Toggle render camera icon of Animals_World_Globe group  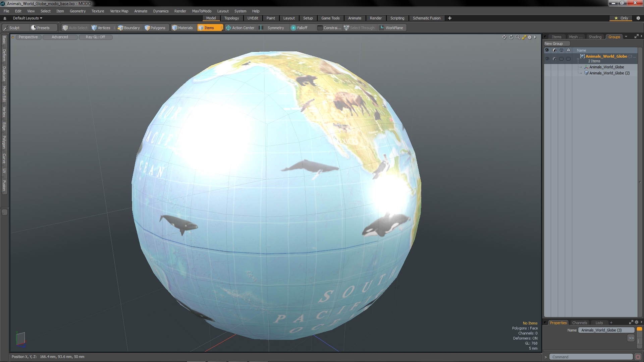pos(554,59)
